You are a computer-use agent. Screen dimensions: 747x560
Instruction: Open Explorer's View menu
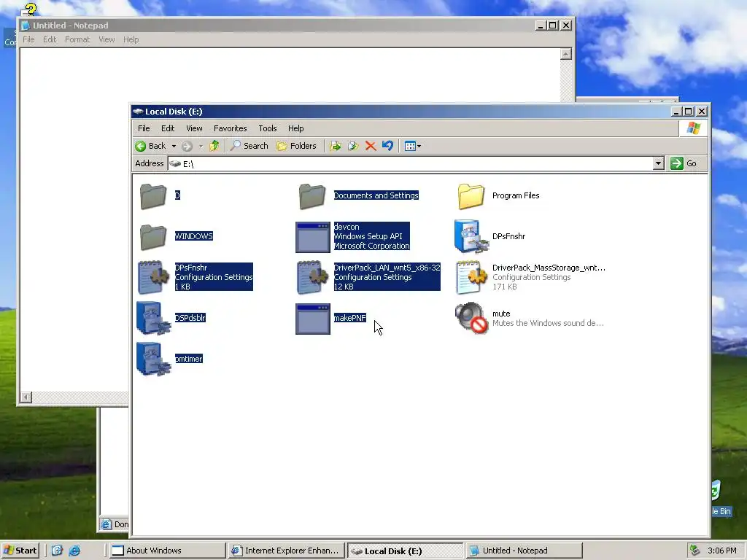click(194, 128)
